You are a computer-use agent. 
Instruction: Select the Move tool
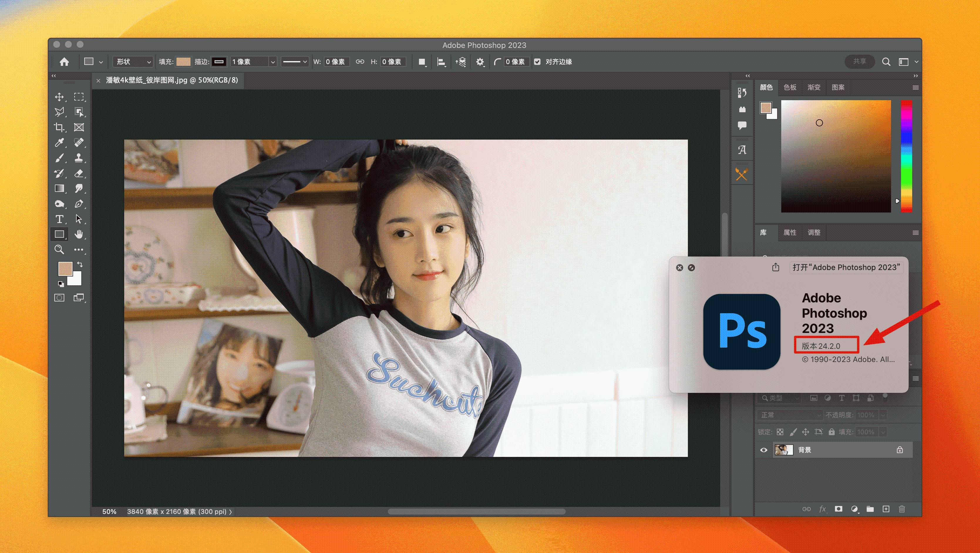[59, 97]
